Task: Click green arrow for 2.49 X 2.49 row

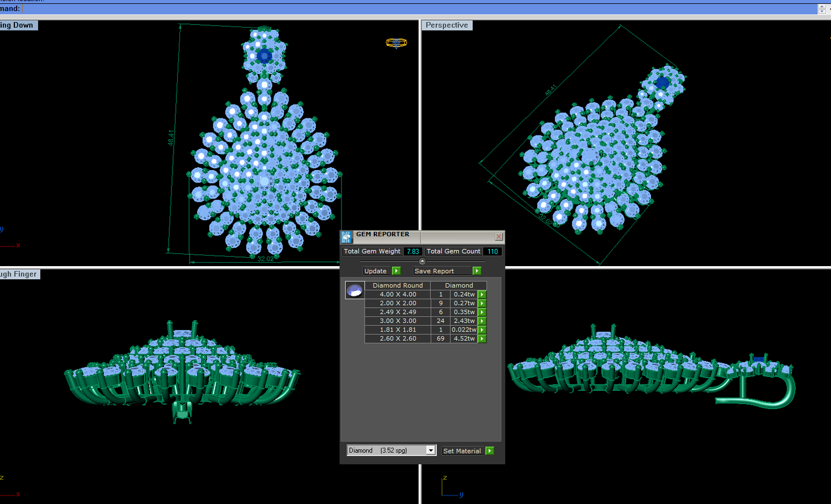Action: (482, 312)
